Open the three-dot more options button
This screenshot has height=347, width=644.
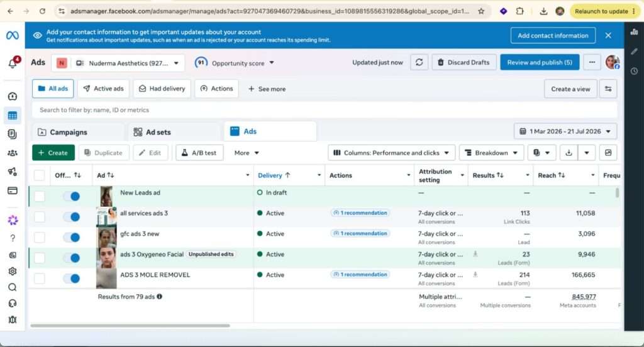click(592, 62)
